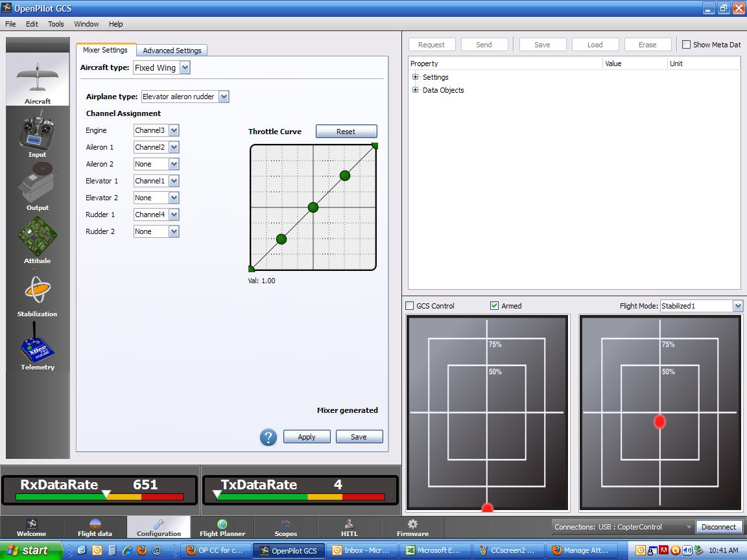Open the Connections USB dropdown

[622, 527]
